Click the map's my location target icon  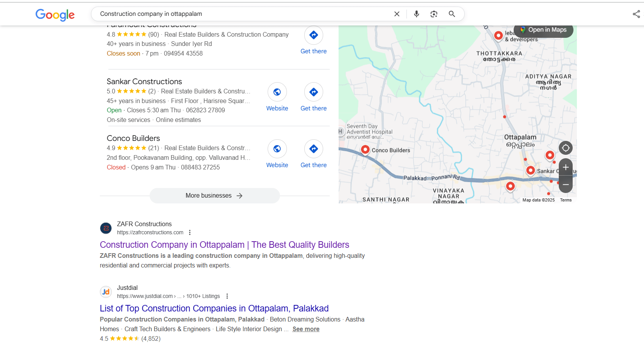(566, 148)
